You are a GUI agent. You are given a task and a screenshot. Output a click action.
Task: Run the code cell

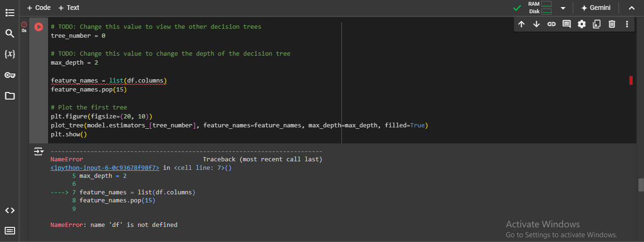[x=39, y=27]
